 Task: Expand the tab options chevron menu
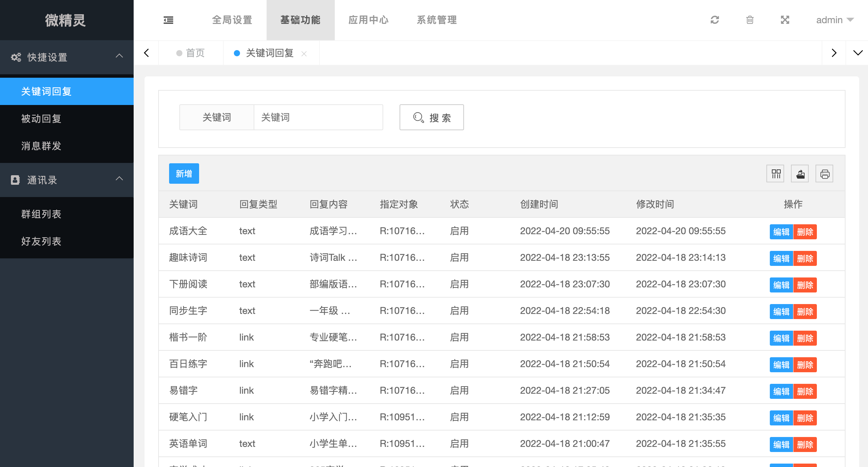[x=858, y=53]
